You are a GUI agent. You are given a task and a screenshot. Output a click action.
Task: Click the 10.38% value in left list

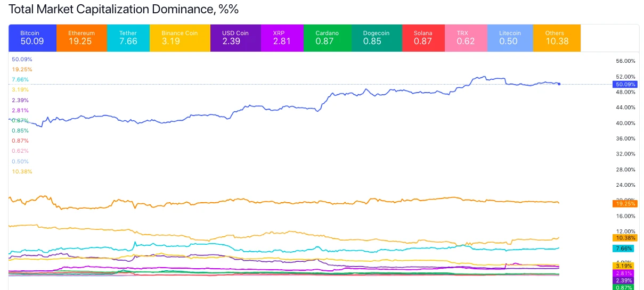(x=22, y=171)
